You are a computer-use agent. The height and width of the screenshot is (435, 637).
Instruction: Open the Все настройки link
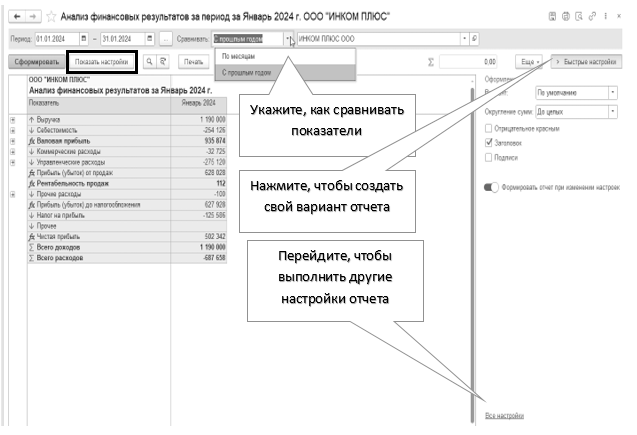(504, 416)
